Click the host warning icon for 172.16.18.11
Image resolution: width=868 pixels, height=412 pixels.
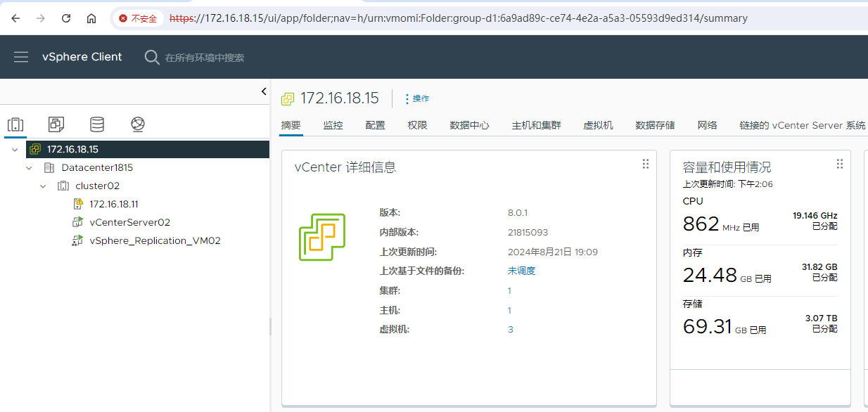78,204
